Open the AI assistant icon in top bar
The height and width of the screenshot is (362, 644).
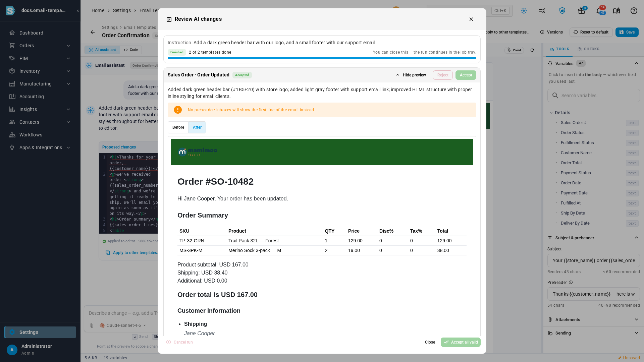[524, 11]
